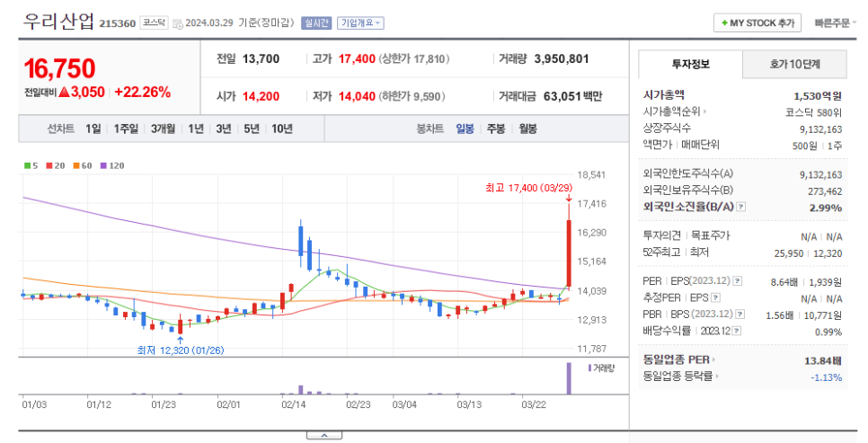Click help icon beside 배당수익률 2023.12
Screen dimensions: 868x443
pyautogui.click(x=737, y=332)
